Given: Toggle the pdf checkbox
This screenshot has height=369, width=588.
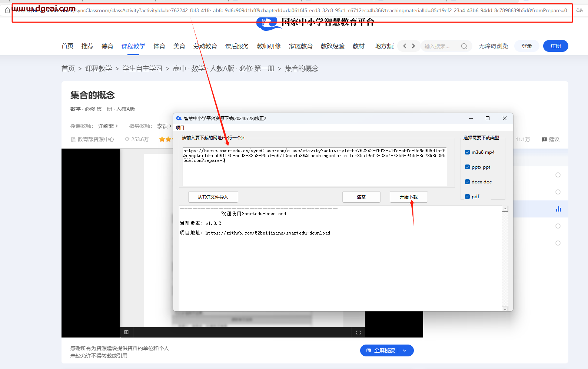Looking at the screenshot, I should tap(467, 196).
